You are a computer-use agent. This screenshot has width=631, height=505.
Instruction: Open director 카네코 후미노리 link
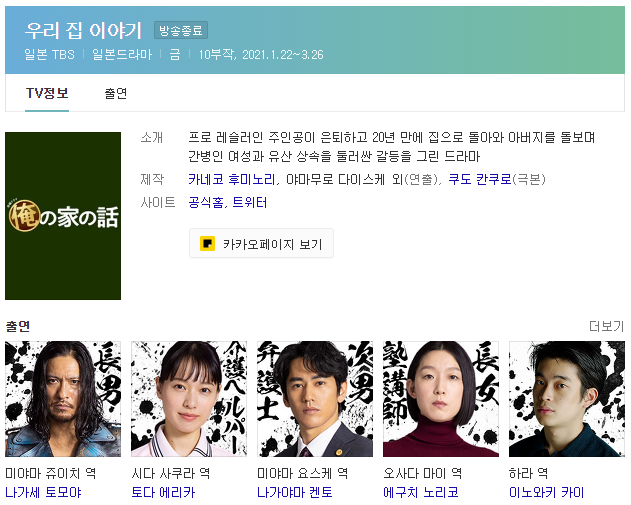(x=231, y=179)
